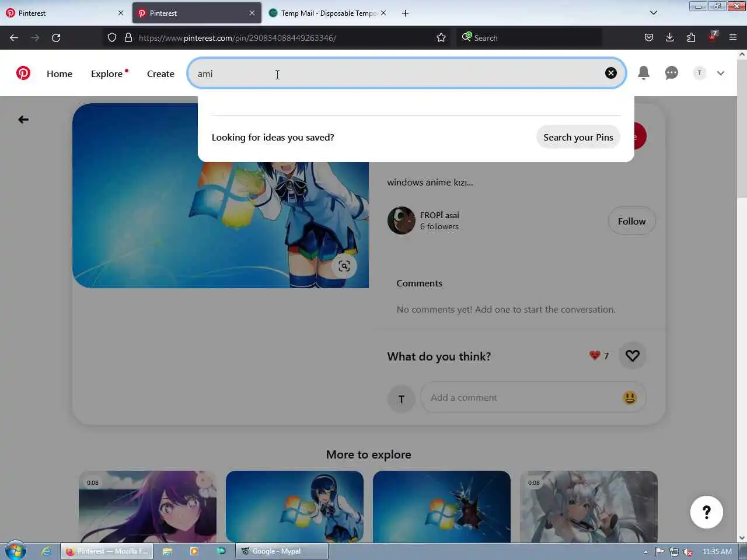Open a new browser tab
The width and height of the screenshot is (747, 560).
point(406,13)
